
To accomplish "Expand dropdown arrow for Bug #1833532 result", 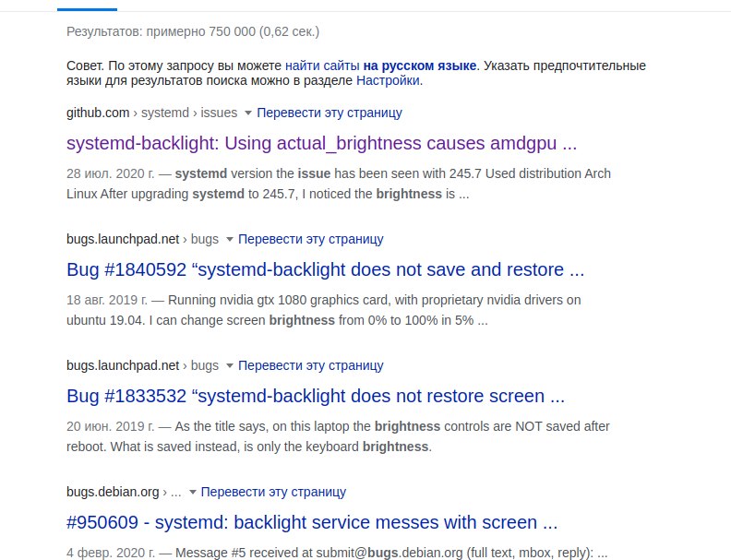I will click(230, 365).
